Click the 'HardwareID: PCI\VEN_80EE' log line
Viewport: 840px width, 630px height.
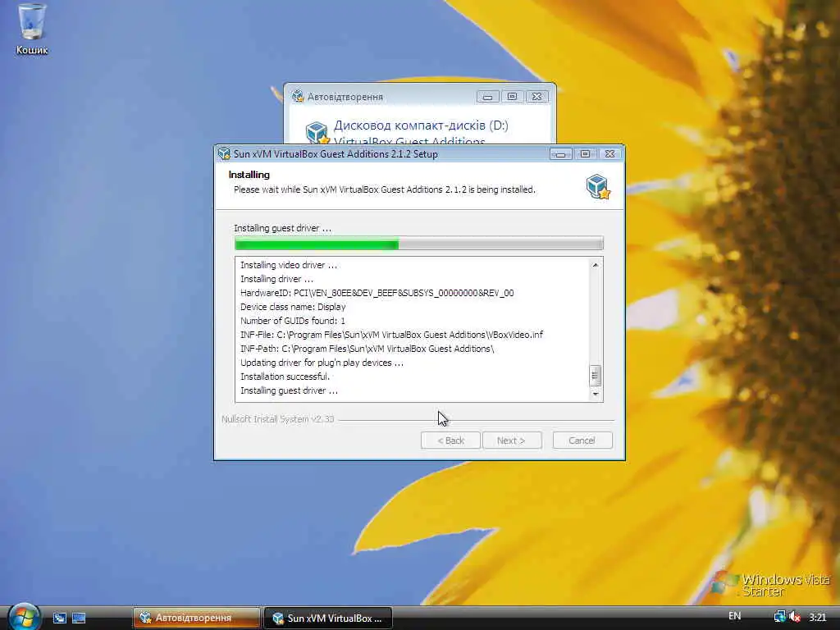point(377,293)
